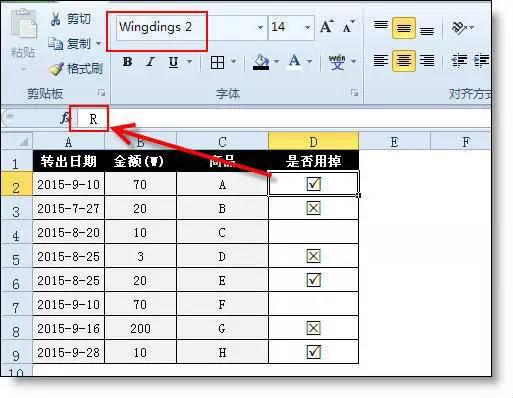
Task: Toggle Underline formatting
Action: (x=173, y=62)
